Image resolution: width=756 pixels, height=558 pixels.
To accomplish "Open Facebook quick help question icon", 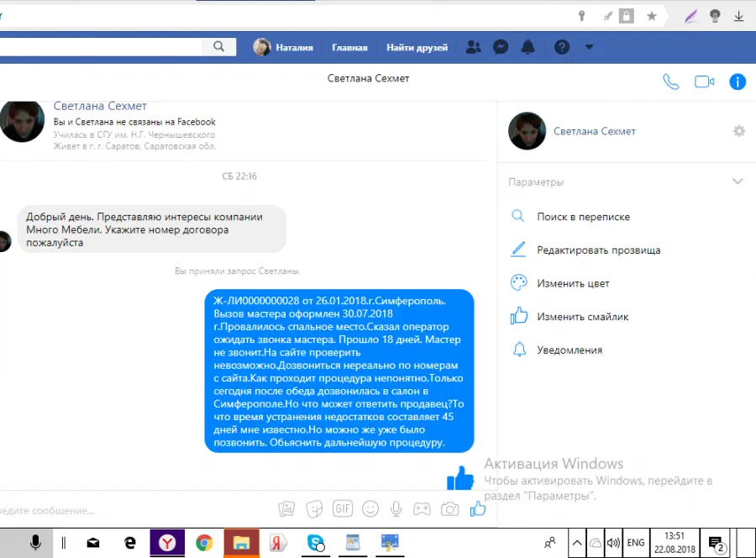I will [x=562, y=47].
